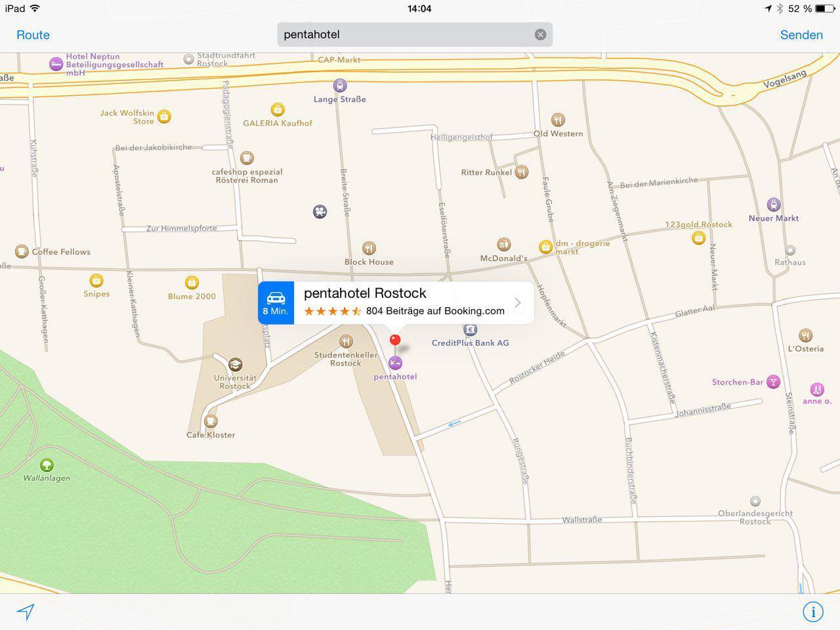Tap CreditPlus Bank AG euro icon
This screenshot has width=840, height=630.
point(470,329)
